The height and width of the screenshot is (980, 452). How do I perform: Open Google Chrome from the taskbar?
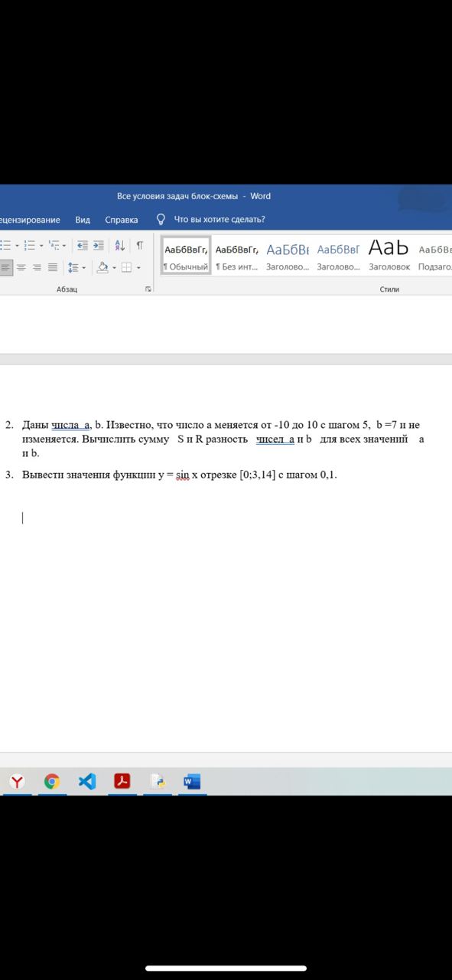52,782
